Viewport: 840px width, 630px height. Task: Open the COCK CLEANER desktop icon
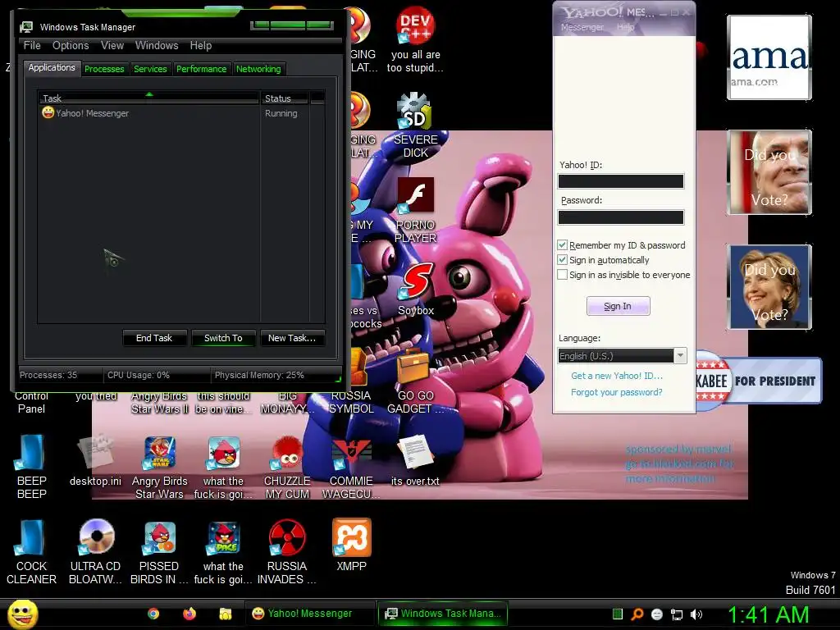coord(31,537)
